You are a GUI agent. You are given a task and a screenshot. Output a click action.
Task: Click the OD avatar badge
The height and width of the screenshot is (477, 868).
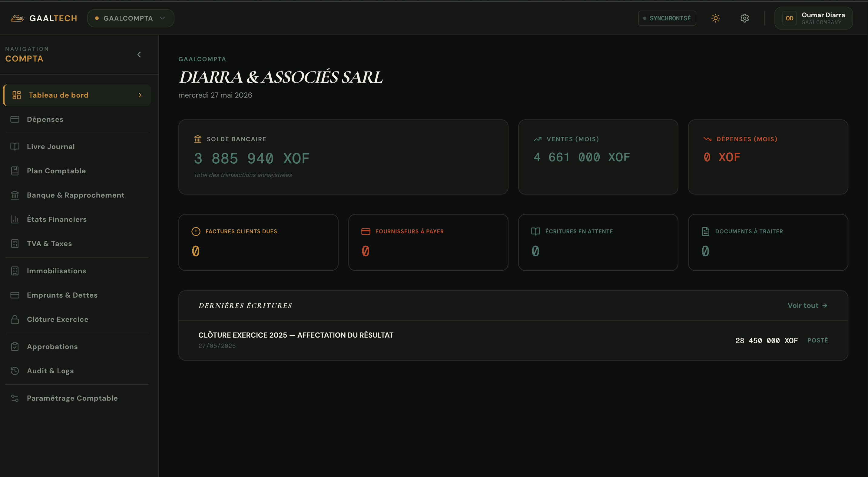pos(790,18)
